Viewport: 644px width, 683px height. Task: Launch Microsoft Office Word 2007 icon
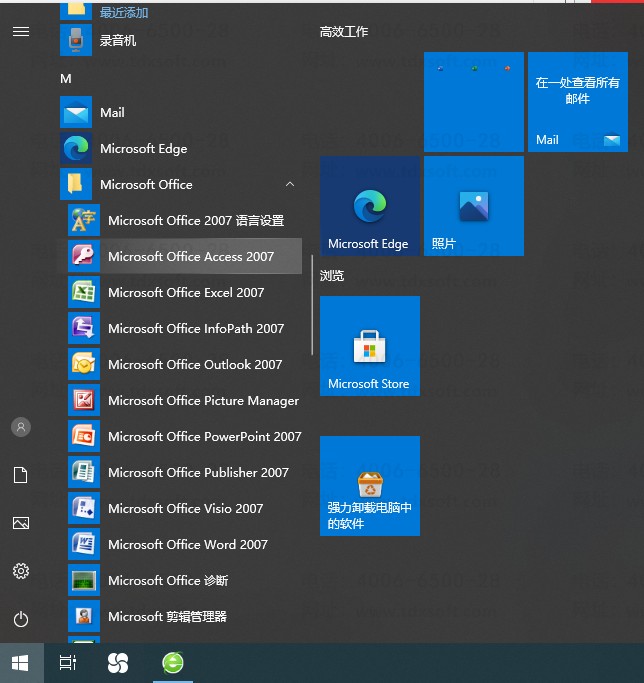(83, 544)
